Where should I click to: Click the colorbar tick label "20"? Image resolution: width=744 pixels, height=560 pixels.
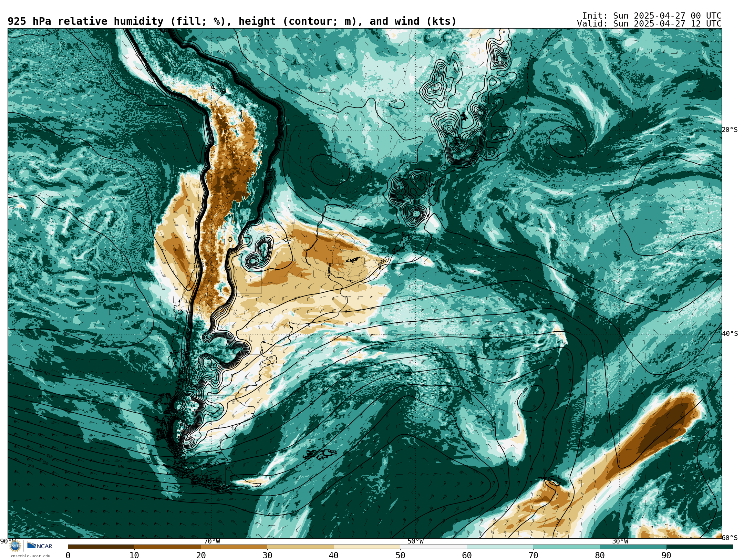(x=201, y=555)
